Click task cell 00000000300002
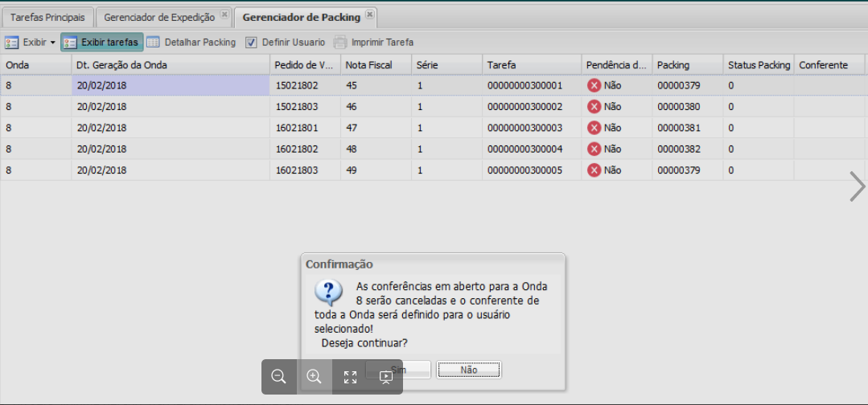Image resolution: width=868 pixels, height=405 pixels. click(x=532, y=107)
